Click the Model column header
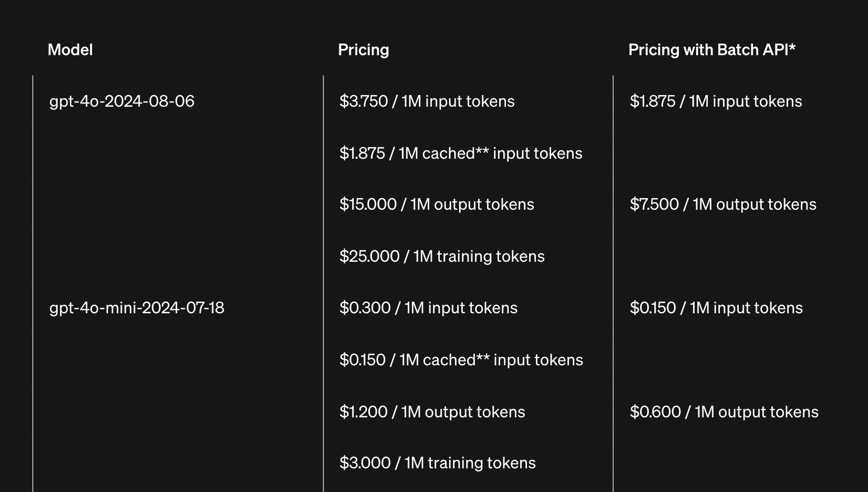868x492 pixels. (x=70, y=50)
